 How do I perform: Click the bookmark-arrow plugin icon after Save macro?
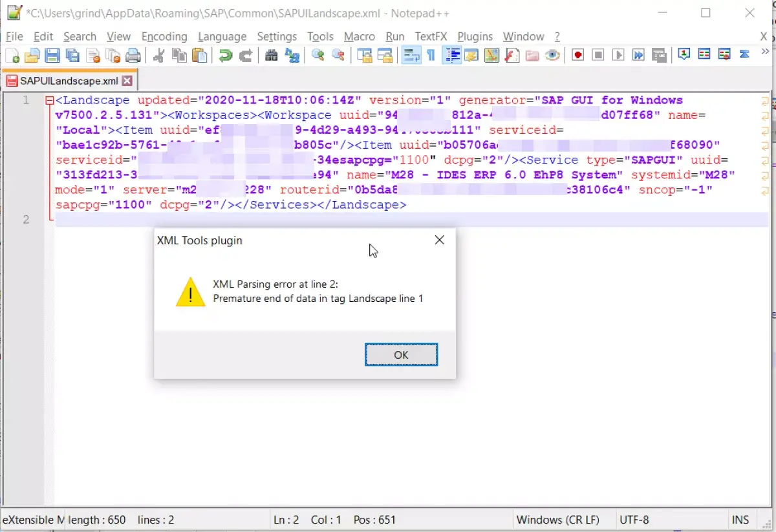pos(684,54)
